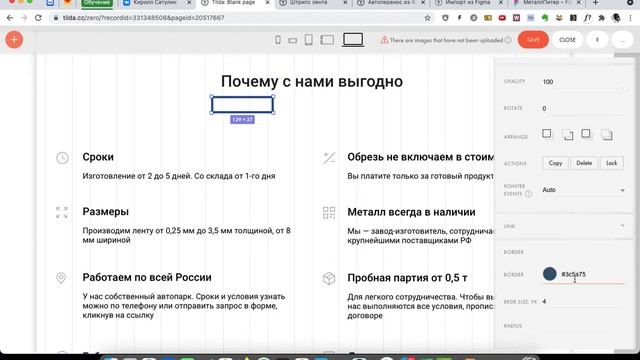Screen dimensions: 640x360
Task: Copy the selected shape element
Action: pyautogui.click(x=555, y=163)
